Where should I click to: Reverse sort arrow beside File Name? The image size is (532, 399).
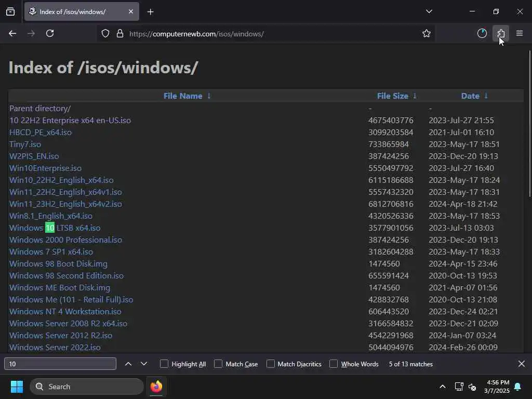[x=209, y=96]
